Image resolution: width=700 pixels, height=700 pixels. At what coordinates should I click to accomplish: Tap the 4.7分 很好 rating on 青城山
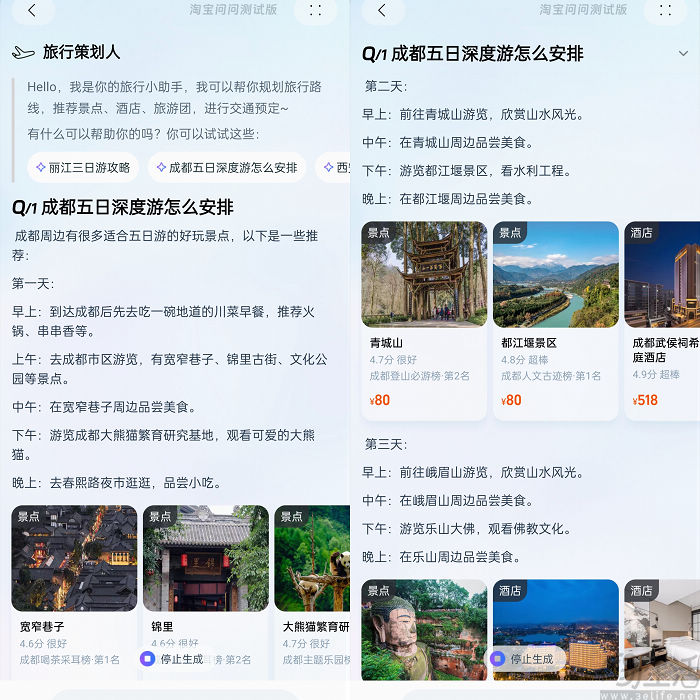click(393, 360)
